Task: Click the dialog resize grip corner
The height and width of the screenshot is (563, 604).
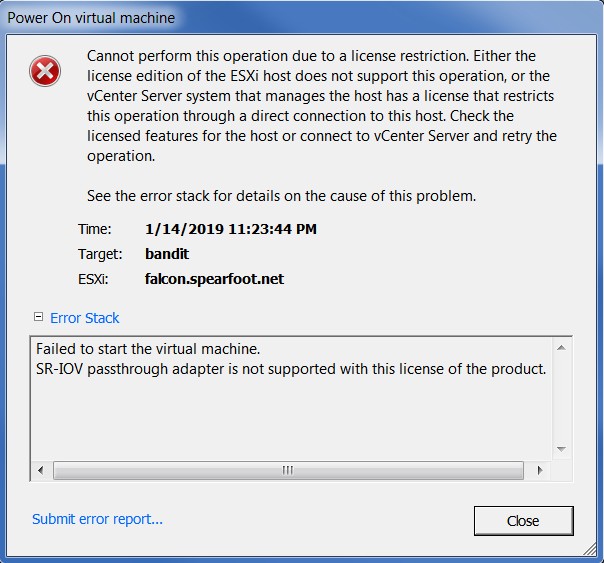Action: (595, 554)
